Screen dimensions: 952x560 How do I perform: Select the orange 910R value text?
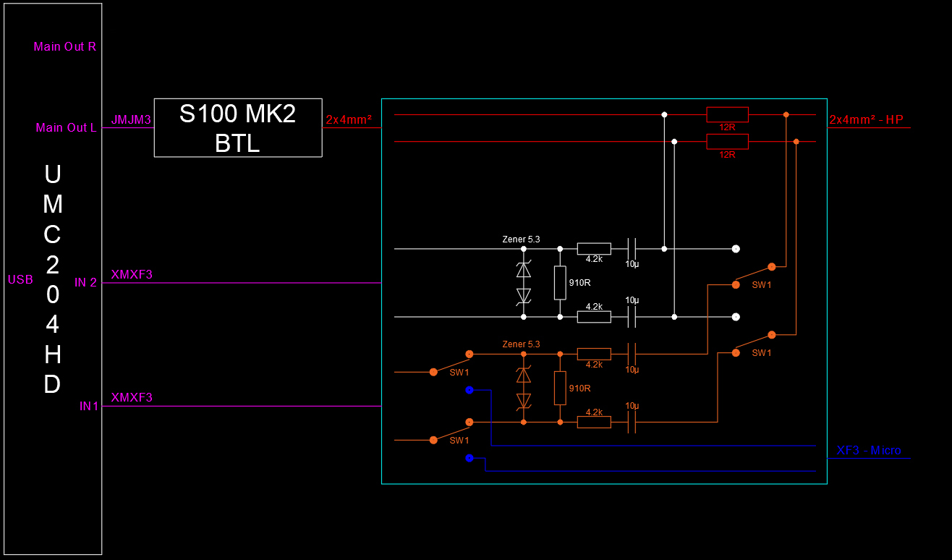(x=579, y=389)
